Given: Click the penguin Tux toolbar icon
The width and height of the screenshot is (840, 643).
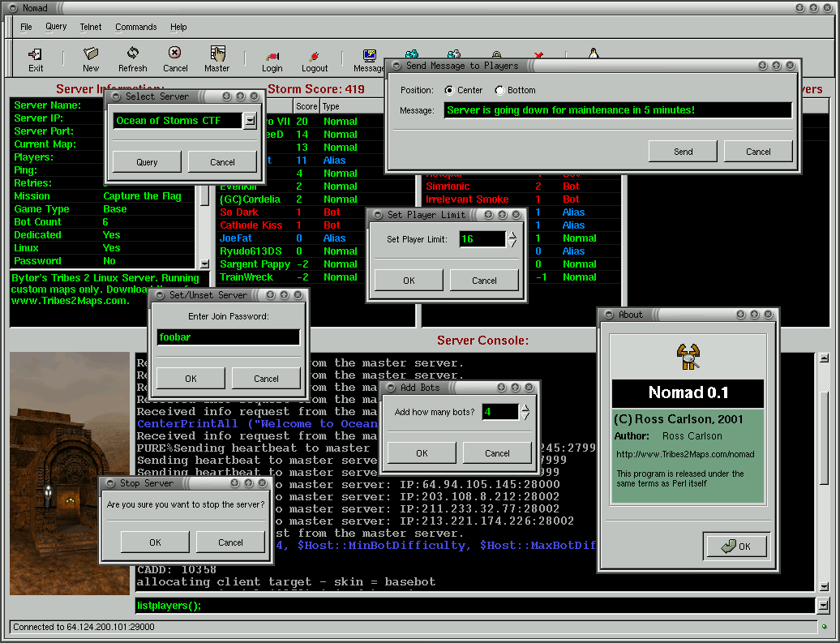Looking at the screenshot, I should pyautogui.click(x=593, y=54).
